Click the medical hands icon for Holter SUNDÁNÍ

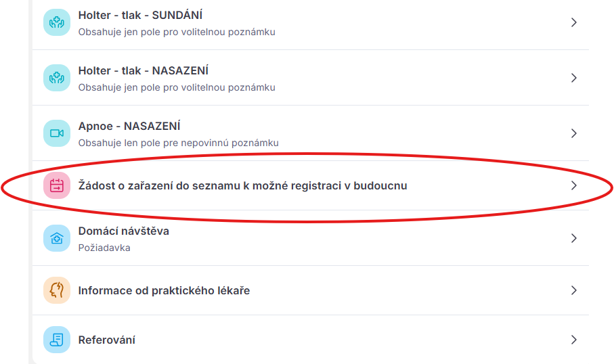pos(57,22)
